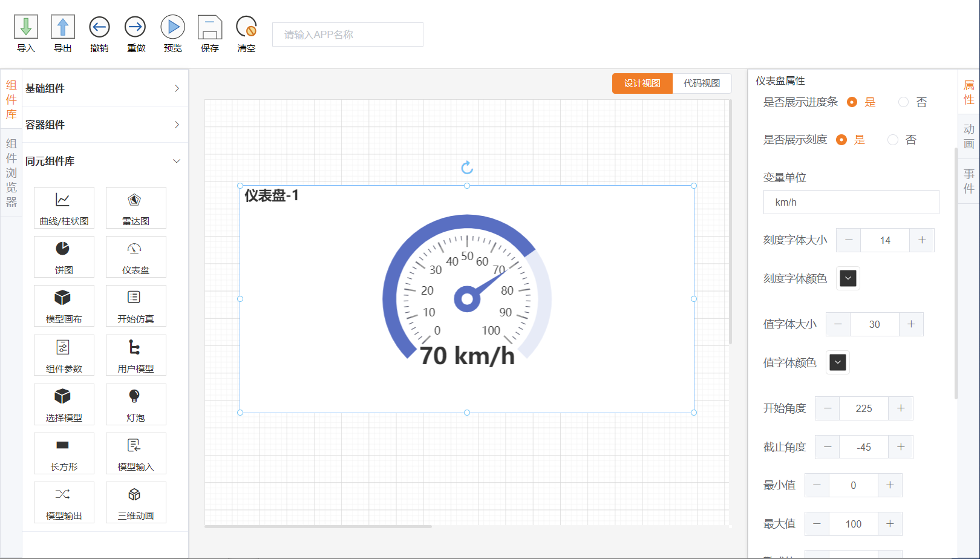Open the 刻度字体颜色 color picker

[x=848, y=278]
